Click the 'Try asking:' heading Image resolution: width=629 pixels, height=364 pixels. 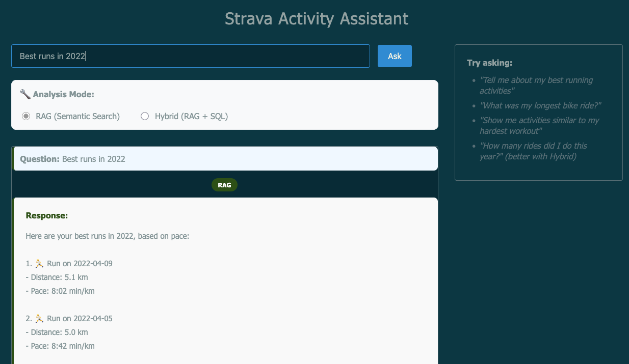(x=489, y=63)
